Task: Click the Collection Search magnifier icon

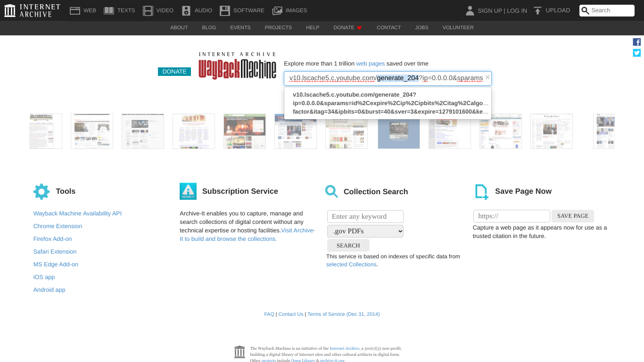Action: click(331, 191)
